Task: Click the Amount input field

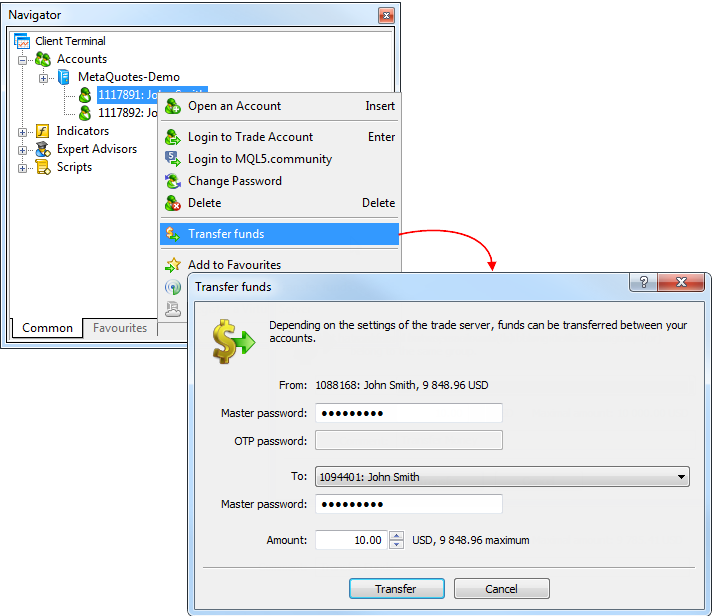Action: 351,540
